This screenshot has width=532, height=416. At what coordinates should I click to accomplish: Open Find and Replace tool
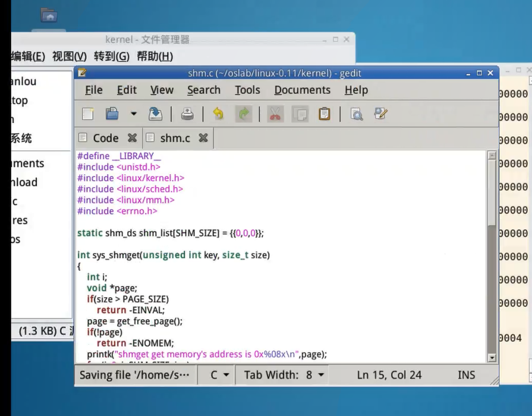381,114
